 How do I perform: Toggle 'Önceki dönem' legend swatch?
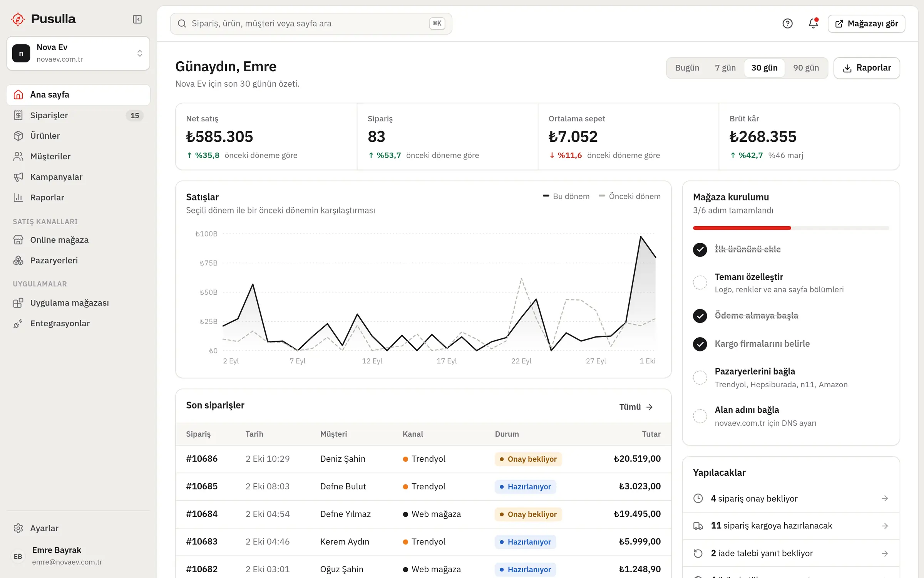coord(602,196)
